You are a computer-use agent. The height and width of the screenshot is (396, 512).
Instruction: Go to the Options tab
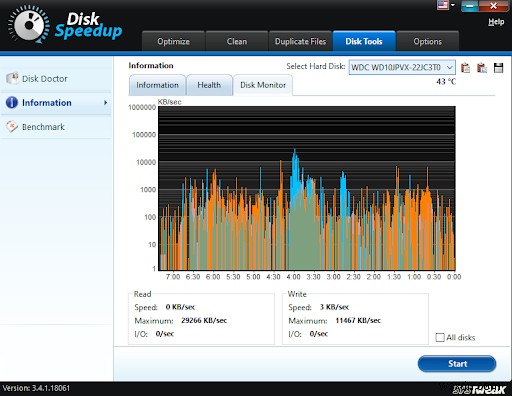point(428,41)
